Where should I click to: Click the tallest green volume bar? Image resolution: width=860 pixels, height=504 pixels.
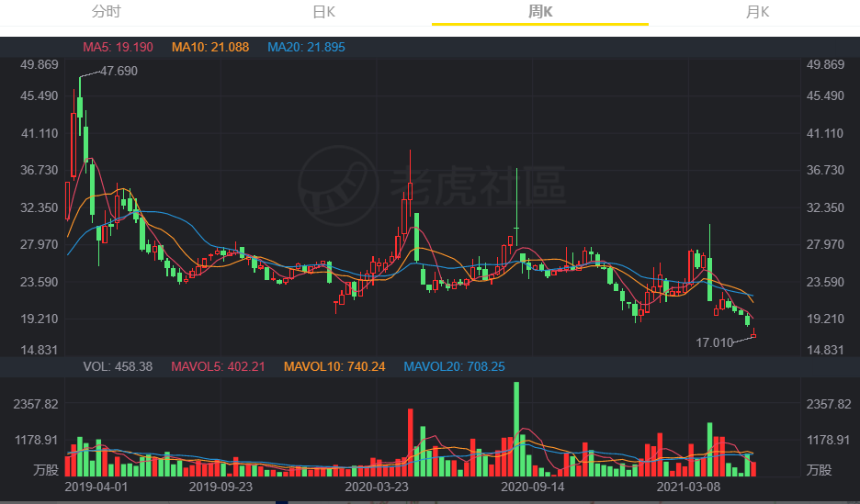(516, 429)
